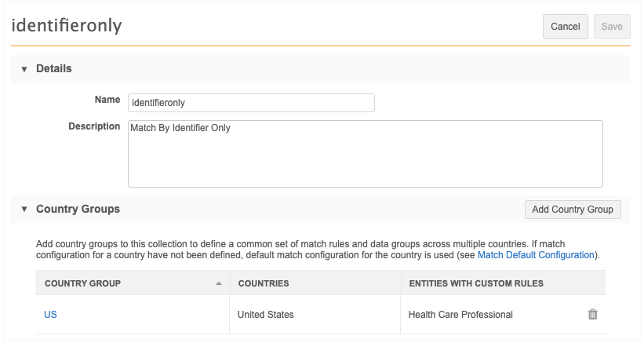Click the Country Group column header
The image size is (644, 343).
(83, 283)
